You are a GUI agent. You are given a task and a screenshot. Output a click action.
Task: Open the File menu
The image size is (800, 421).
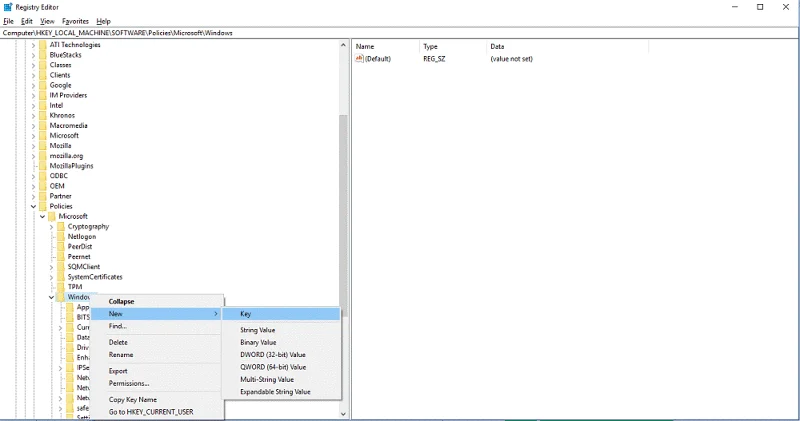[9, 21]
